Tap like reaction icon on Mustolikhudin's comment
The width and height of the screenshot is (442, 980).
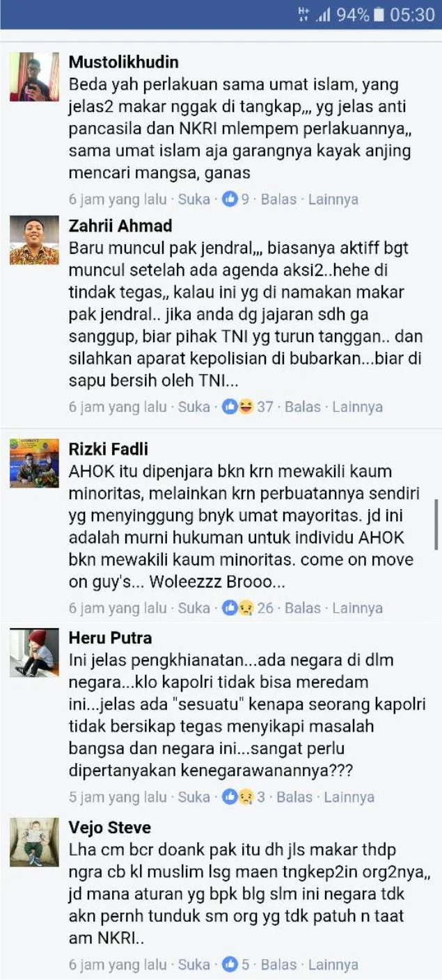230,200
